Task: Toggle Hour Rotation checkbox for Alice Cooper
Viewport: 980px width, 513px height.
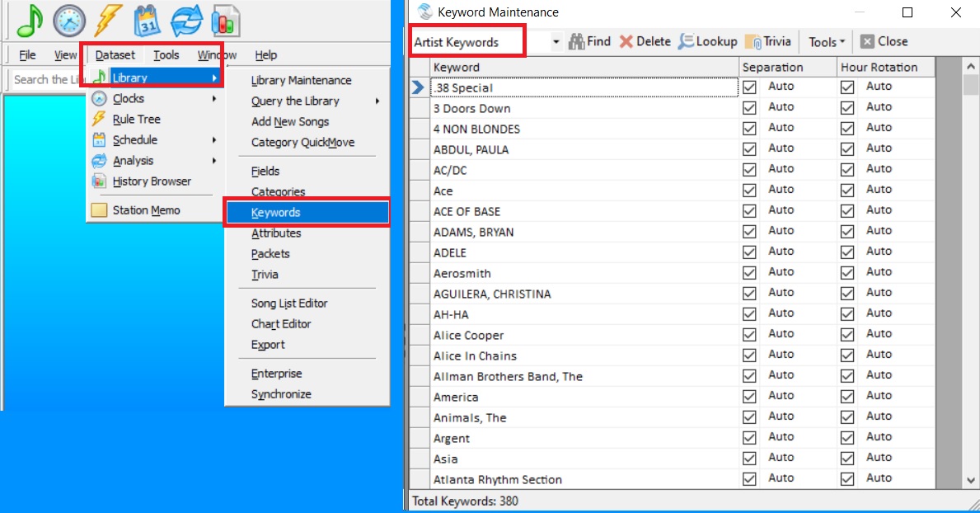Action: click(x=846, y=335)
